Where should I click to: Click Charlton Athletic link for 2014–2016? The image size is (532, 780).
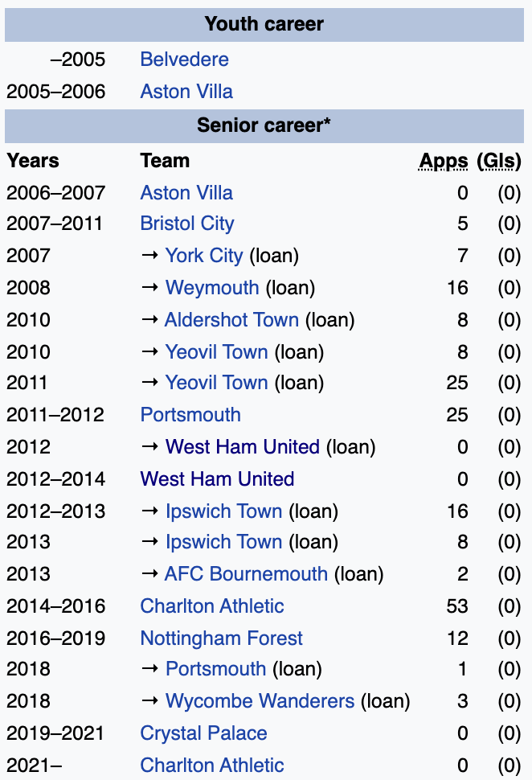[212, 606]
